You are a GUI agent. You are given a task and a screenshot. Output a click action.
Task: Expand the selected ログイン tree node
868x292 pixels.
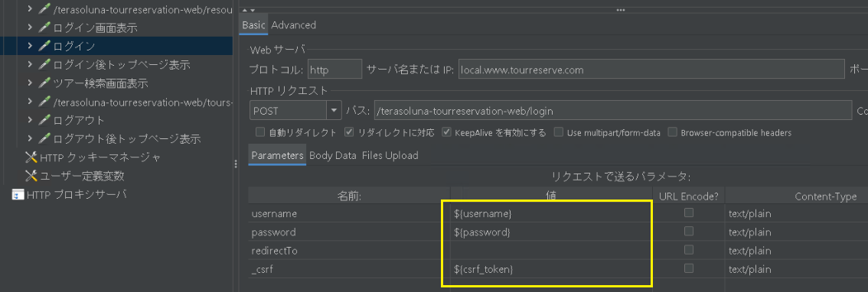tap(31, 46)
